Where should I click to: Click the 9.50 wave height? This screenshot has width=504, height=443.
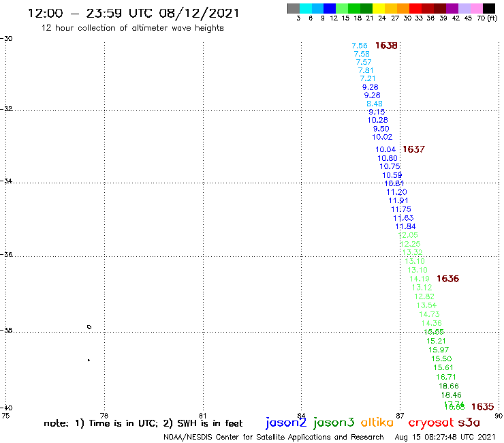[x=381, y=129]
